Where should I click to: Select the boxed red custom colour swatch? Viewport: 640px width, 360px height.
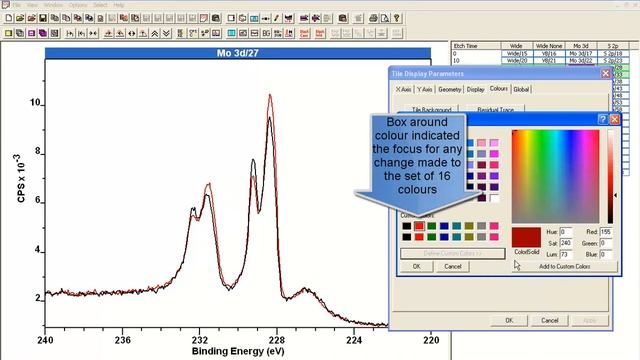pyautogui.click(x=419, y=226)
